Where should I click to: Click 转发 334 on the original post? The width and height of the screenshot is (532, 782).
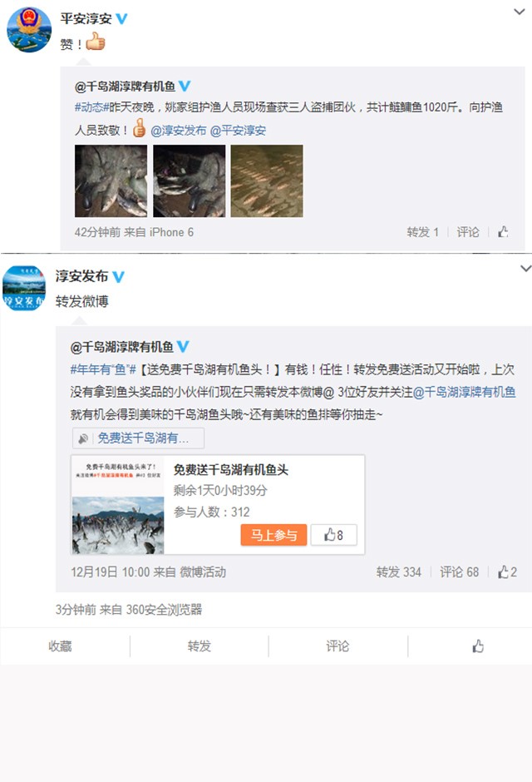(x=398, y=572)
